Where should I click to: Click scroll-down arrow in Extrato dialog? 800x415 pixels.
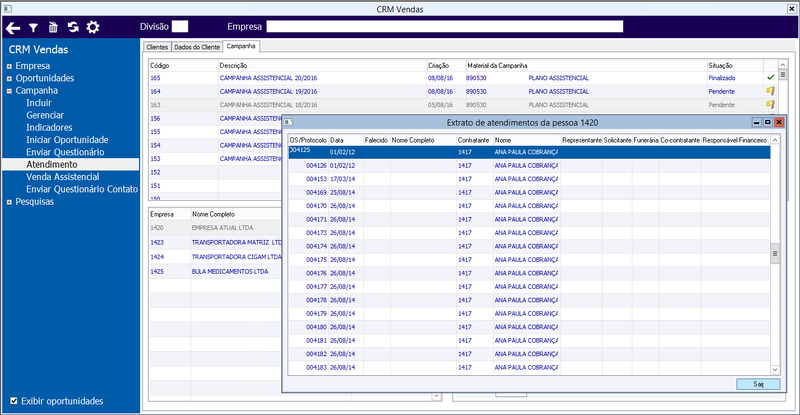(x=775, y=370)
